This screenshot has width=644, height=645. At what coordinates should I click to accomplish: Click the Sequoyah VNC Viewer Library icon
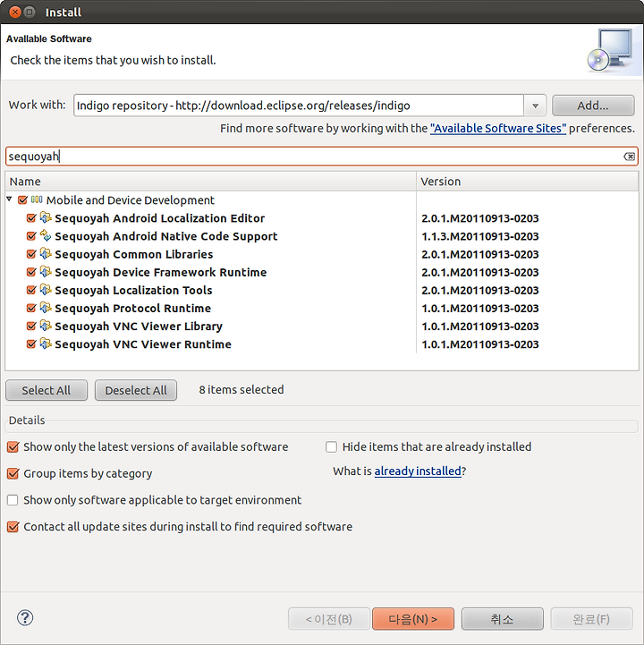(x=46, y=326)
